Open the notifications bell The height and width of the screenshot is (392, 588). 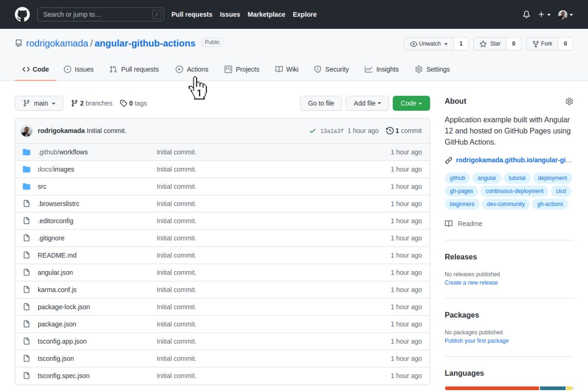(x=526, y=15)
